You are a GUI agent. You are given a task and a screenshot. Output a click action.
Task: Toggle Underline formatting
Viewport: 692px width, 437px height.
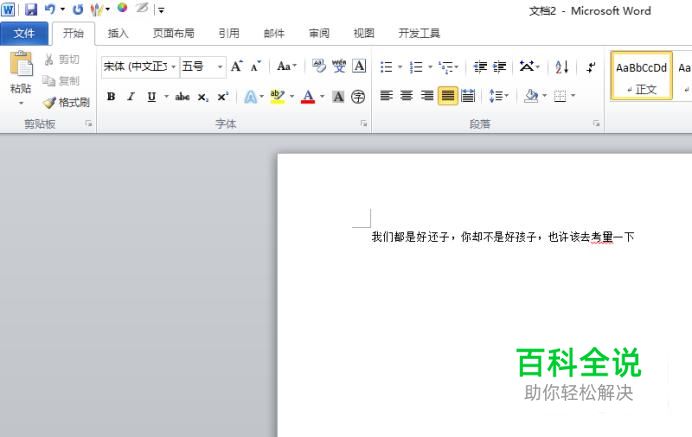151,97
